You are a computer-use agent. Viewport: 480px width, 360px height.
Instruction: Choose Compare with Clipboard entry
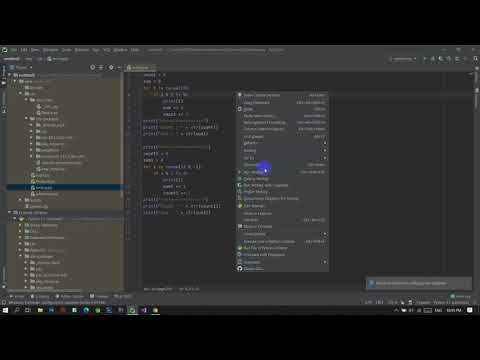(282, 255)
